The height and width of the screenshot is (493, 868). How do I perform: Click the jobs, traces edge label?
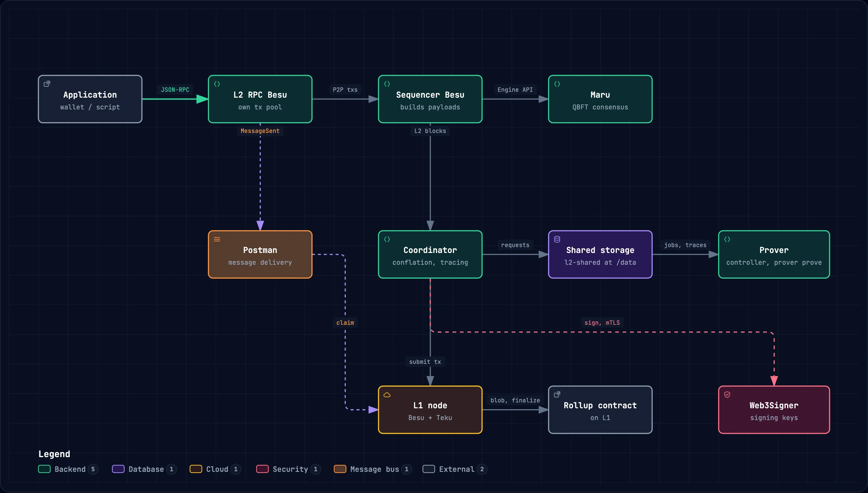(x=685, y=245)
